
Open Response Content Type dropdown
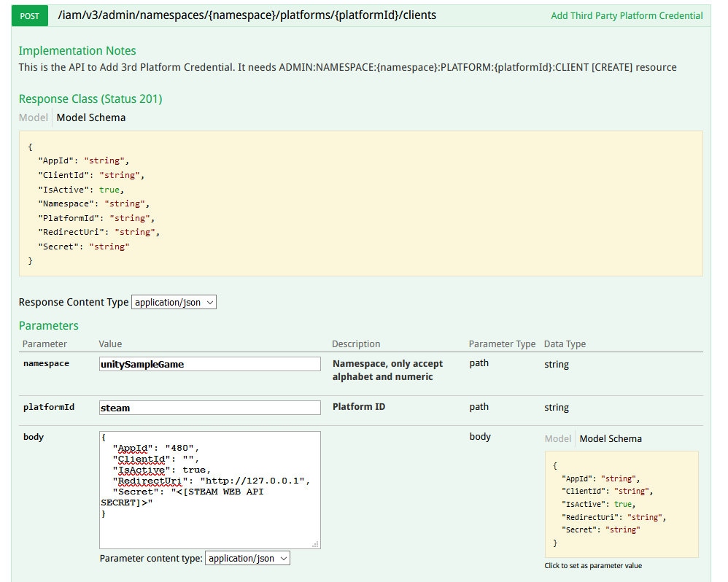click(x=174, y=302)
